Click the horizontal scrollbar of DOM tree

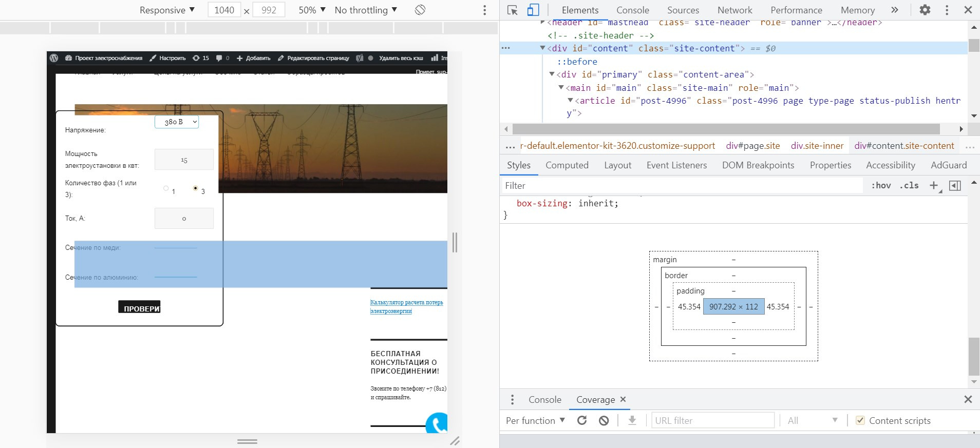pyautogui.click(x=726, y=129)
